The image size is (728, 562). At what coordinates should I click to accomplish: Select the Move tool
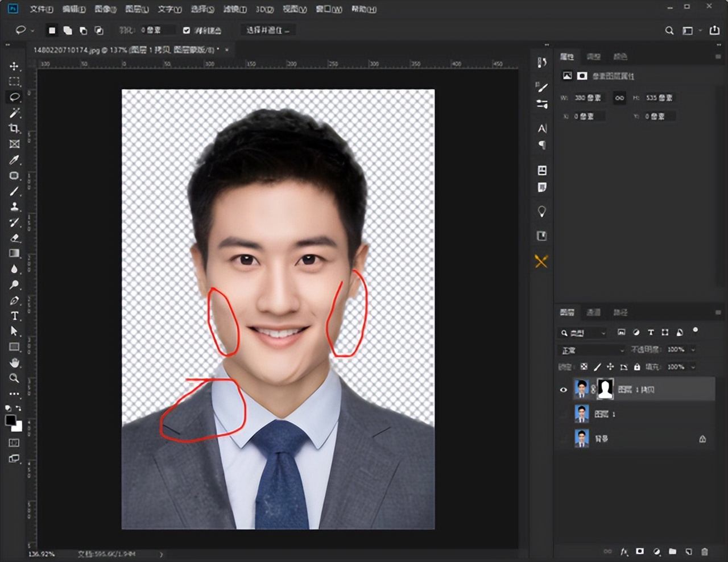pyautogui.click(x=14, y=66)
